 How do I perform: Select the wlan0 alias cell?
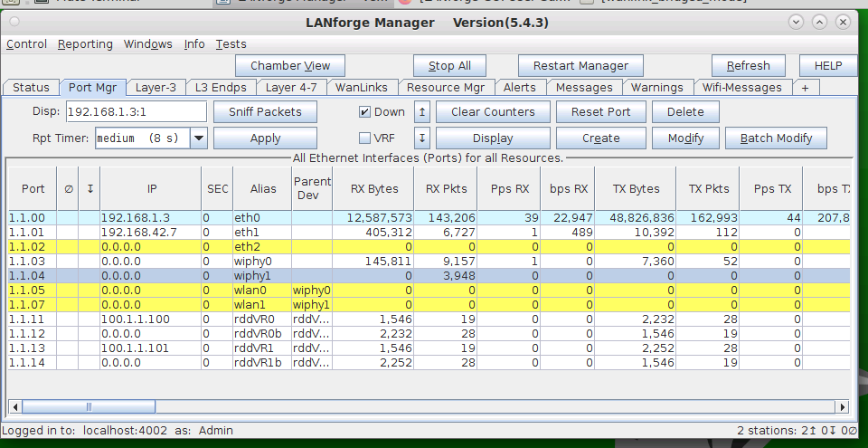tap(262, 290)
